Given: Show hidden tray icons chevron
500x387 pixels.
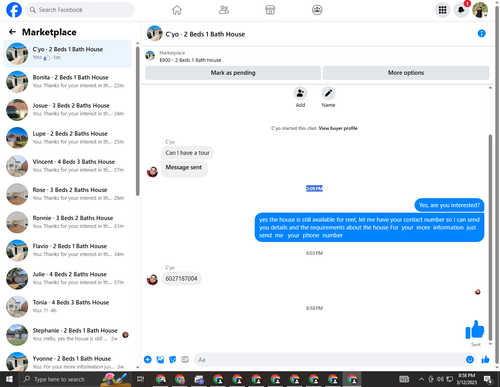Looking at the screenshot, I should click(x=421, y=379).
